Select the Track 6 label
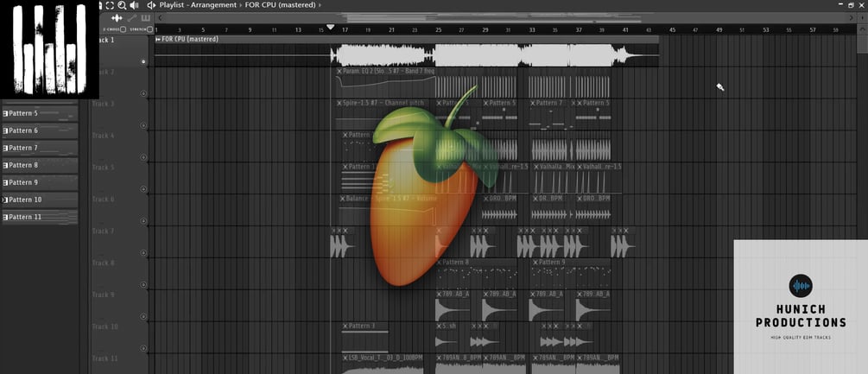This screenshot has height=374, width=868. pyautogui.click(x=104, y=200)
